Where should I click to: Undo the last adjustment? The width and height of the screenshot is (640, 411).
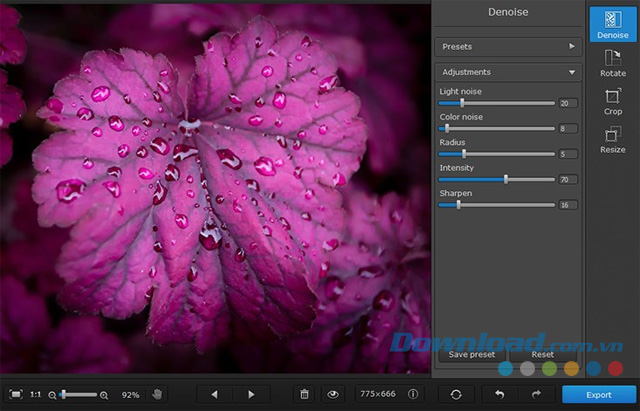(x=500, y=395)
